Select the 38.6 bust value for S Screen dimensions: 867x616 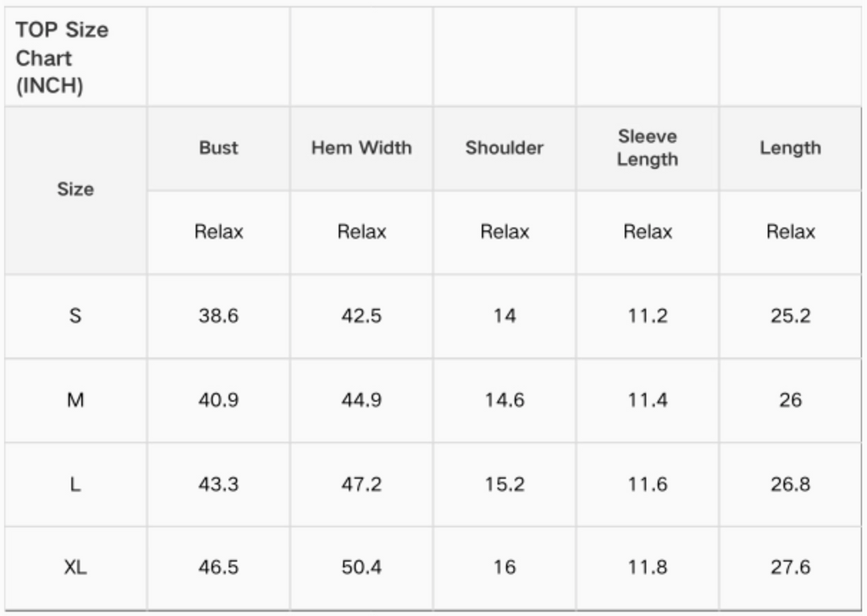coord(218,316)
